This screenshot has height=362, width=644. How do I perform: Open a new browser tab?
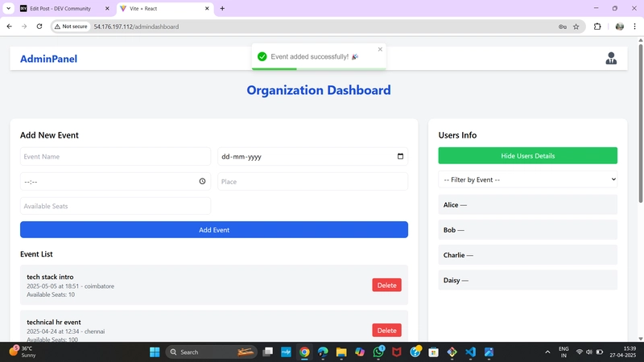point(222,9)
